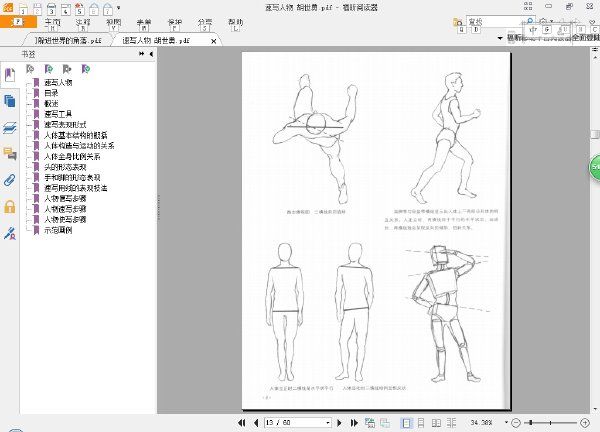Viewport: 600px width, 432px height.
Task: Open the 分享 ribbon tab
Action: 205,22
